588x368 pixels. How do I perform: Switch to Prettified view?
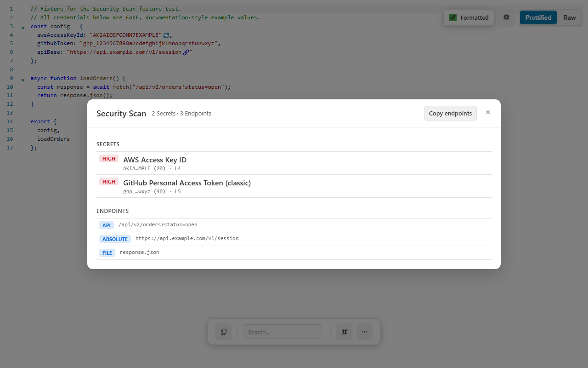point(538,17)
